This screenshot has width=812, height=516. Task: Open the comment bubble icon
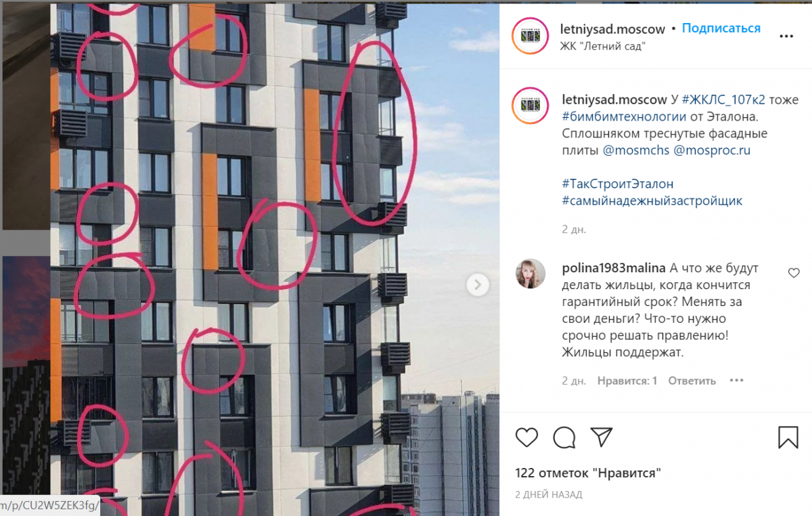coord(564,437)
